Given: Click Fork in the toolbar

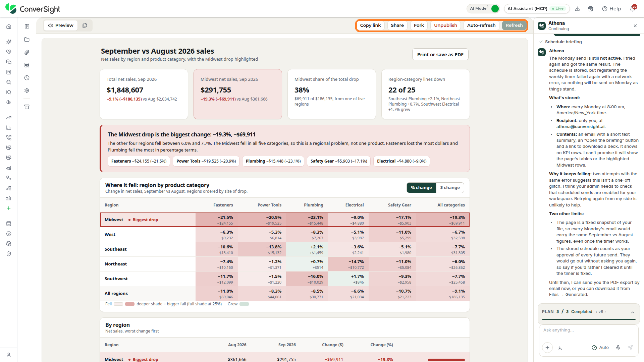Looking at the screenshot, I should click(x=419, y=25).
